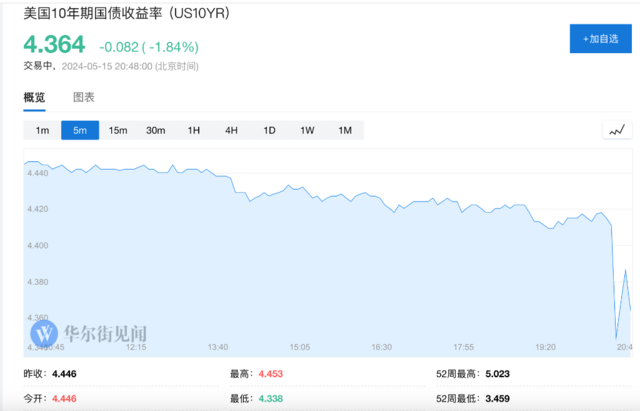Screen dimensions: 640x411
Task: Click the US10YR title heading
Action: (127, 13)
